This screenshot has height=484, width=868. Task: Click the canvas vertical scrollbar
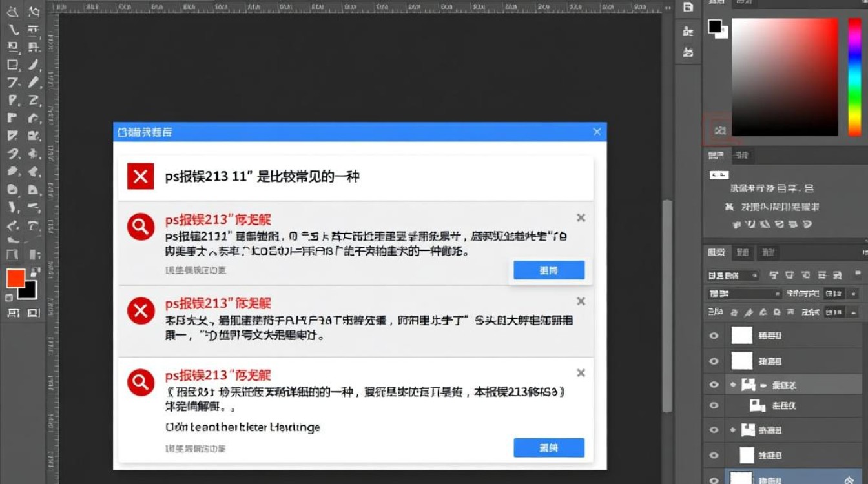(x=667, y=307)
